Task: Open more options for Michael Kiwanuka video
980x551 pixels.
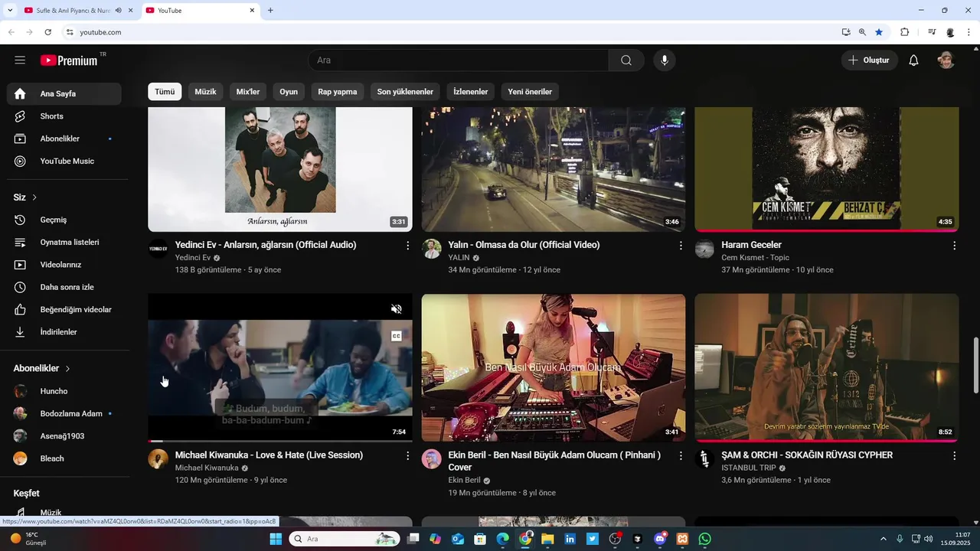Action: click(x=407, y=455)
